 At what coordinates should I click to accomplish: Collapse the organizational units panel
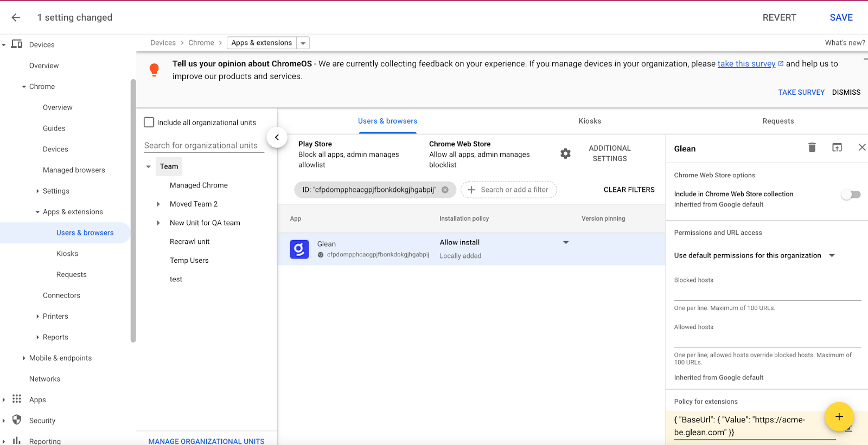pyautogui.click(x=277, y=137)
